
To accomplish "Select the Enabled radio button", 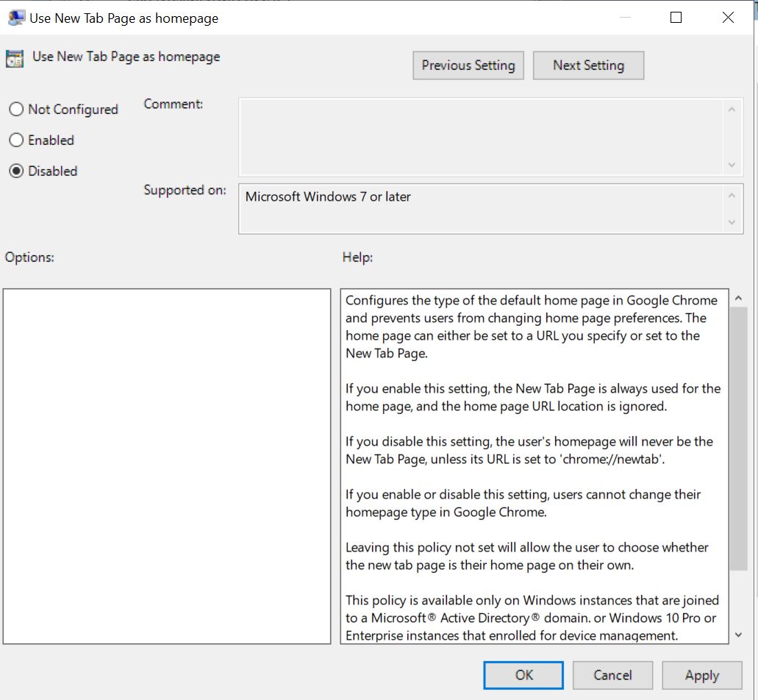I will [x=16, y=140].
